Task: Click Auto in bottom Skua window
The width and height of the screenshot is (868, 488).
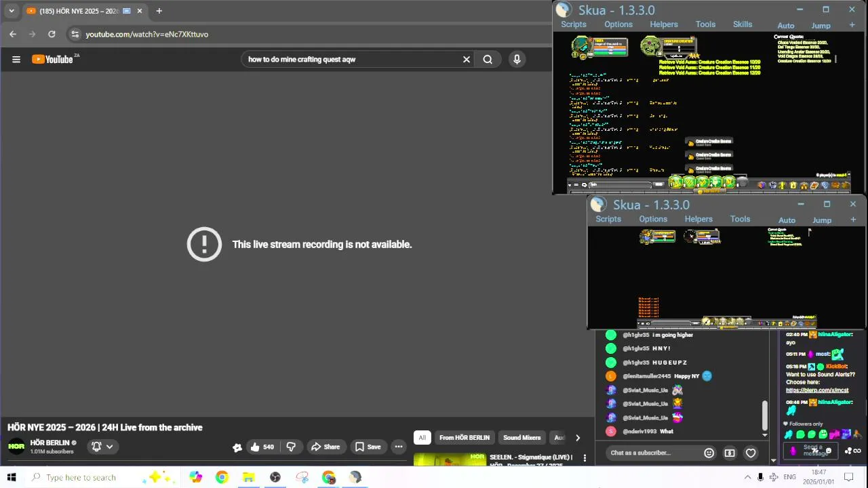Action: [787, 220]
